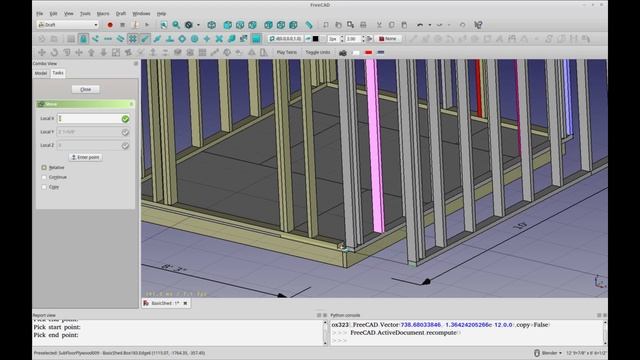Click the print icon in toolbar
Screen dimensions: 640x360
click(x=363, y=25)
